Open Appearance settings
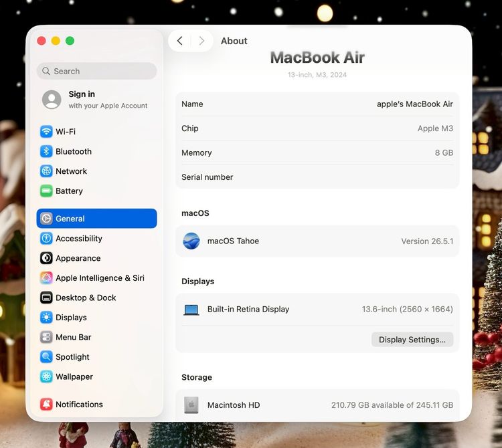502x448 pixels. [96, 258]
